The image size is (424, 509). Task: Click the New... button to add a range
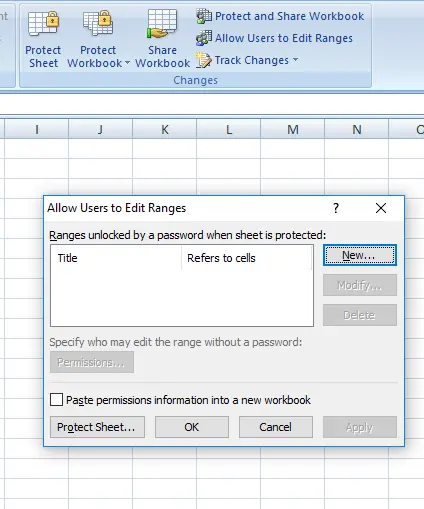click(360, 255)
